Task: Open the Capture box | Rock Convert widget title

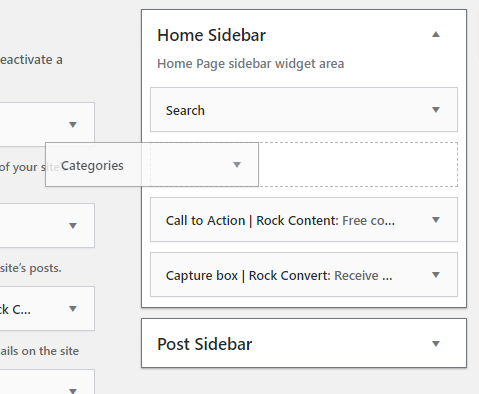Action: point(279,276)
